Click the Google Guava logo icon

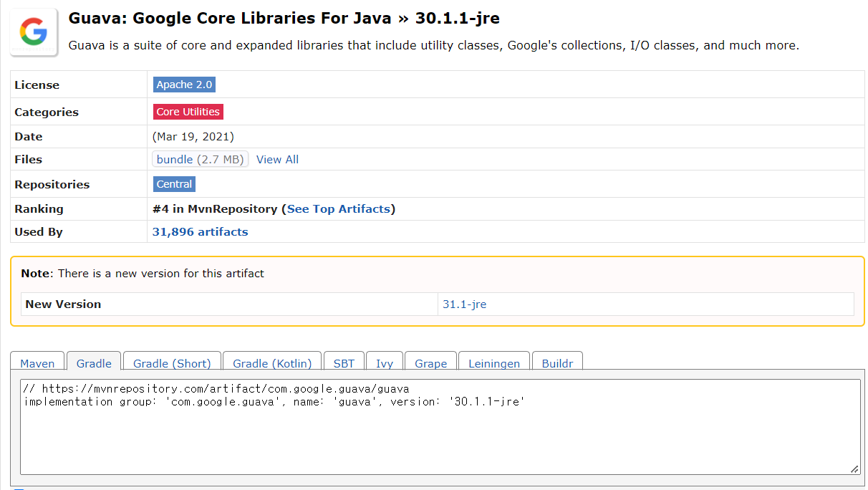pos(34,32)
